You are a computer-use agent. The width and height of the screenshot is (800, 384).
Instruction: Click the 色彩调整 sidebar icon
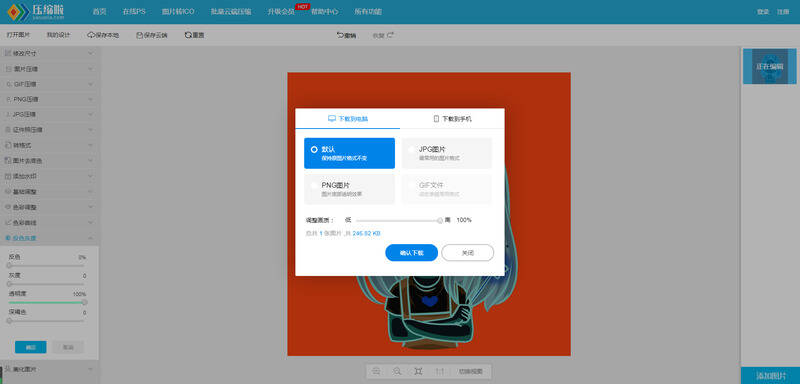click(x=8, y=208)
